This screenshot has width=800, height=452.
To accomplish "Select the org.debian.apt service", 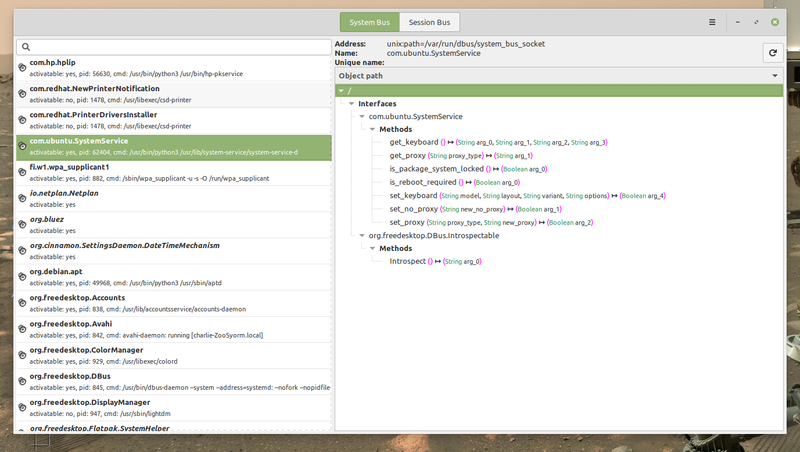I will pos(173,277).
